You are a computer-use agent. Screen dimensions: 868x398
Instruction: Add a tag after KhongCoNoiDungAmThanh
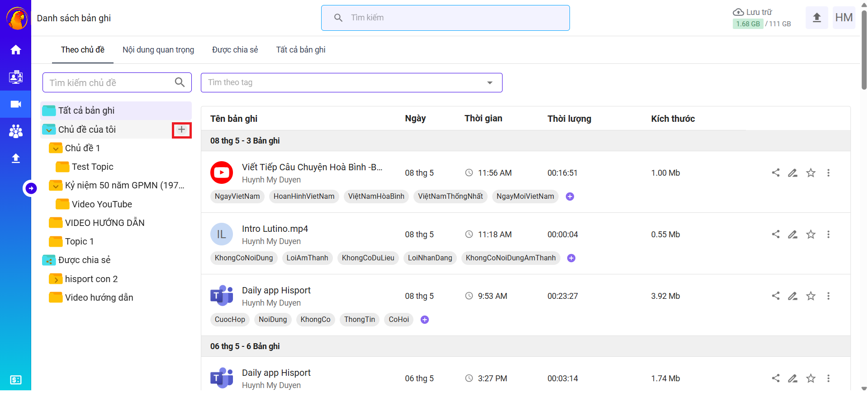tap(571, 258)
